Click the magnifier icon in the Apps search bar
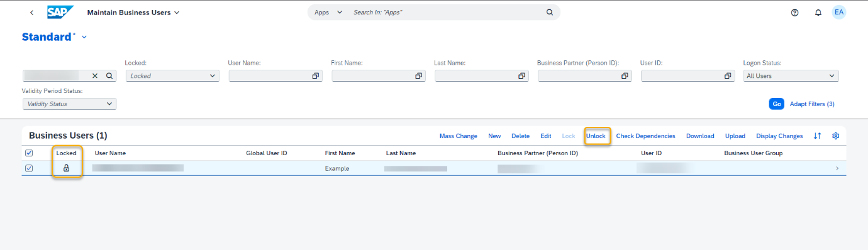868x250 pixels. coord(550,12)
